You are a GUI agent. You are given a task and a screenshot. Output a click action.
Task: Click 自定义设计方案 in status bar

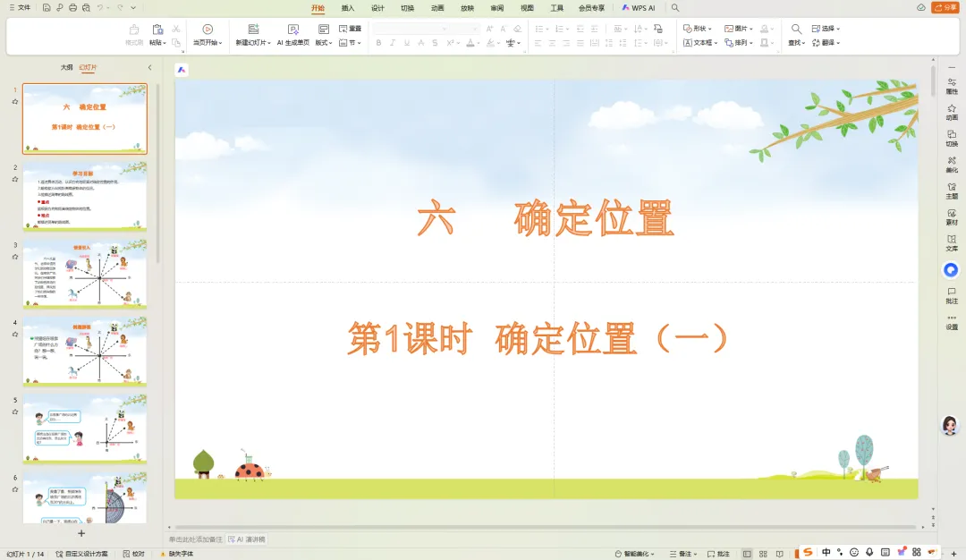pos(82,554)
